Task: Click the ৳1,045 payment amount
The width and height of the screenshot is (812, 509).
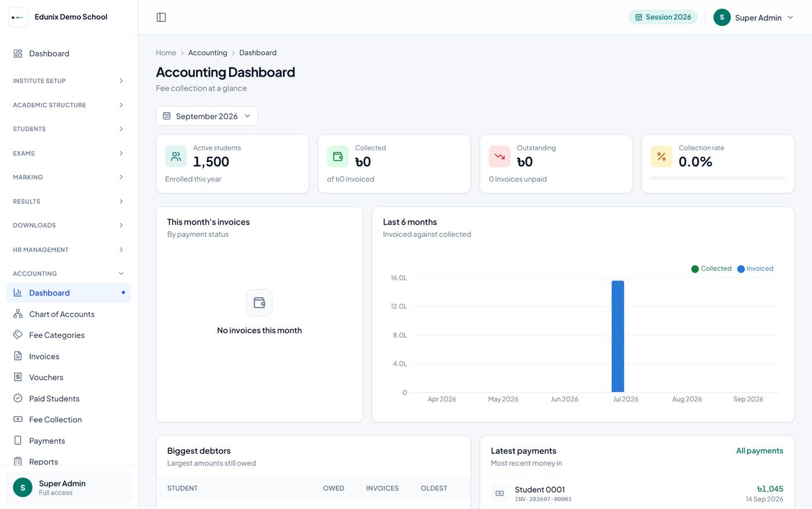Action: [770, 489]
